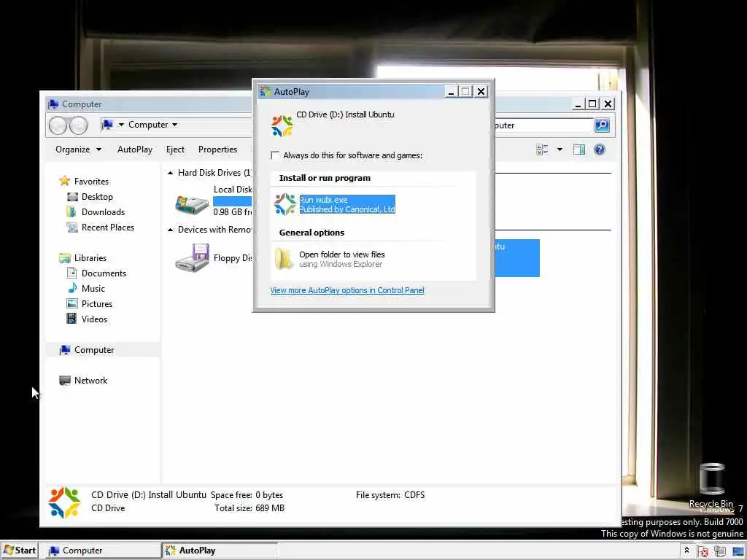Click the root location dropdown arrow in address bar
The width and height of the screenshot is (747, 560).
(121, 125)
